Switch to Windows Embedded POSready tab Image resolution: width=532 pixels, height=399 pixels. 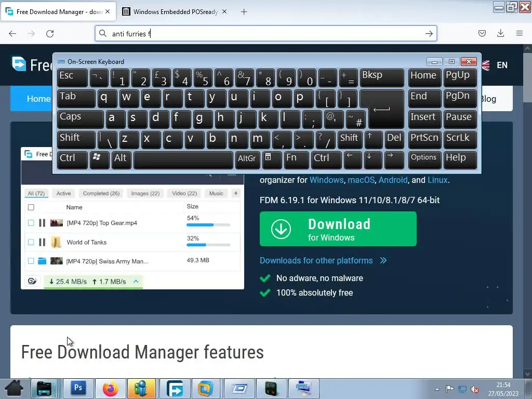click(175, 12)
